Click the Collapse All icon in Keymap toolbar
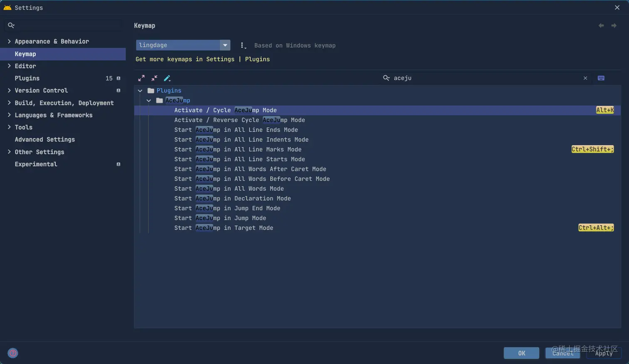Screen dimensions: 629x364 tap(154, 78)
